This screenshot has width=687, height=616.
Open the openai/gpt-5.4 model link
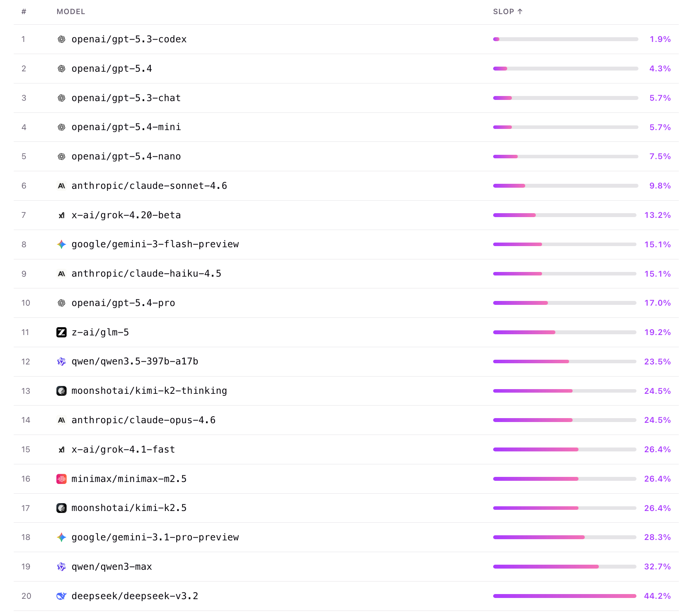[x=112, y=69]
